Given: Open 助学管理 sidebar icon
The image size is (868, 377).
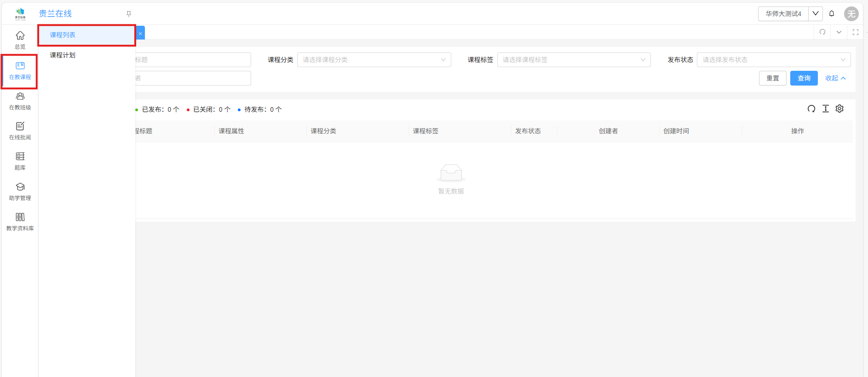Looking at the screenshot, I should tap(20, 191).
